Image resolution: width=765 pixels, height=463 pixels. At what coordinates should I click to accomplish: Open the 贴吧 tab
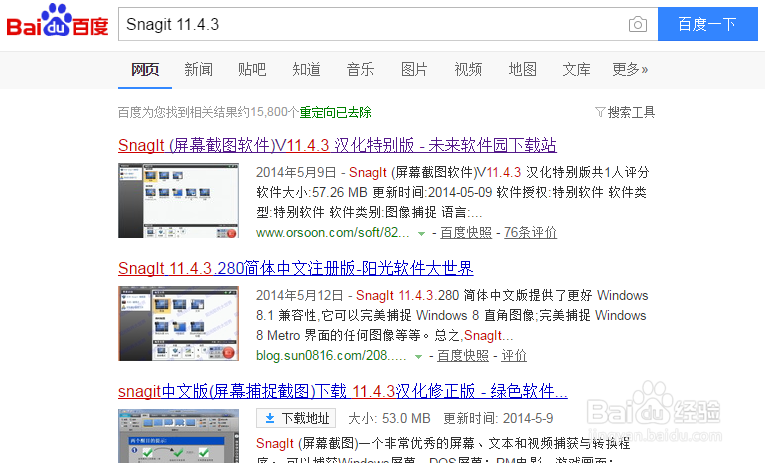pyautogui.click(x=252, y=69)
